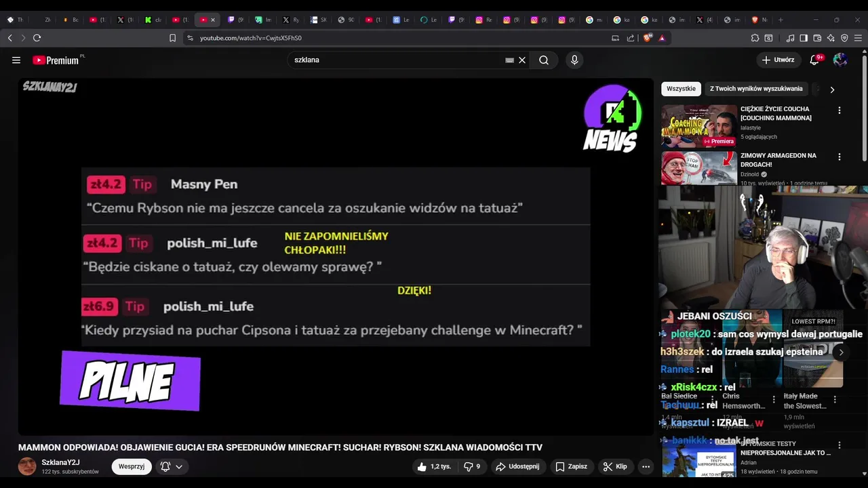Viewport: 868px width, 488px height.
Task: Run search with the magnifier button
Action: pyautogui.click(x=544, y=60)
